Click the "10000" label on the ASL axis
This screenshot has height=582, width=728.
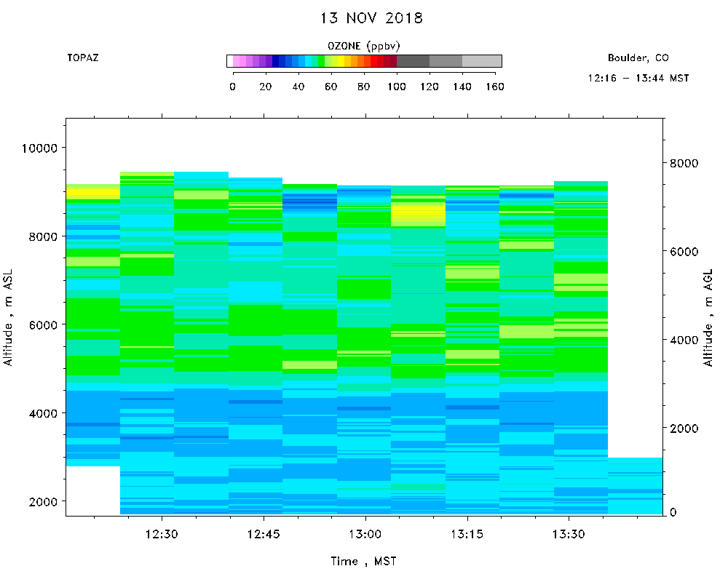[x=39, y=148]
